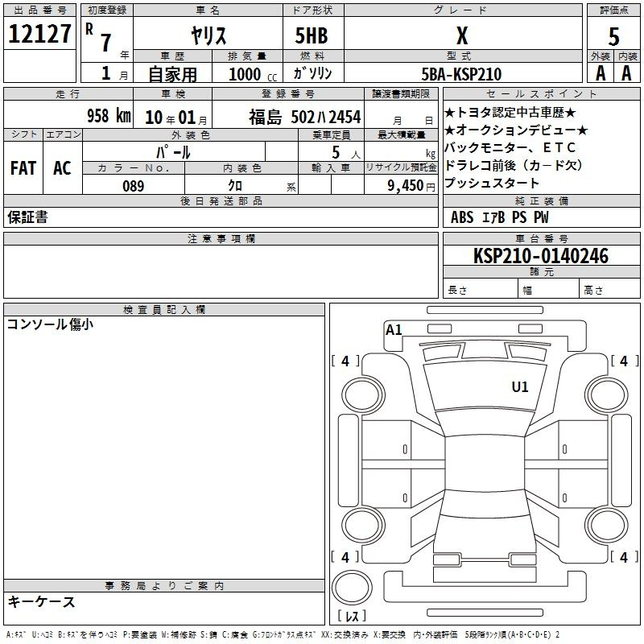The width and height of the screenshot is (644, 644).
Task: Click 保証書 under 後日発送部品
Action: point(27,217)
